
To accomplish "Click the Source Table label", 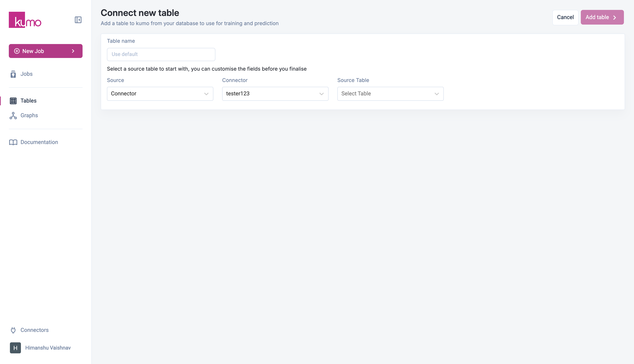I will point(353,80).
